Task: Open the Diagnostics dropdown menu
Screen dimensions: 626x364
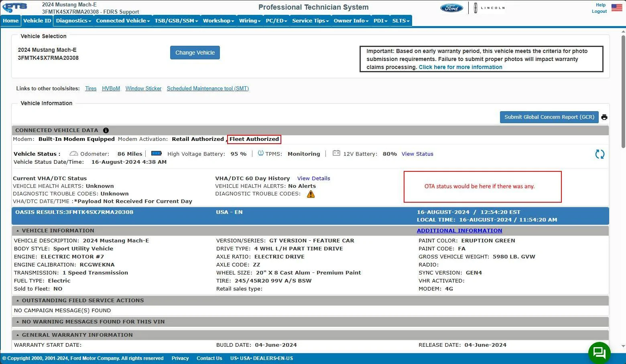Action: (x=73, y=21)
